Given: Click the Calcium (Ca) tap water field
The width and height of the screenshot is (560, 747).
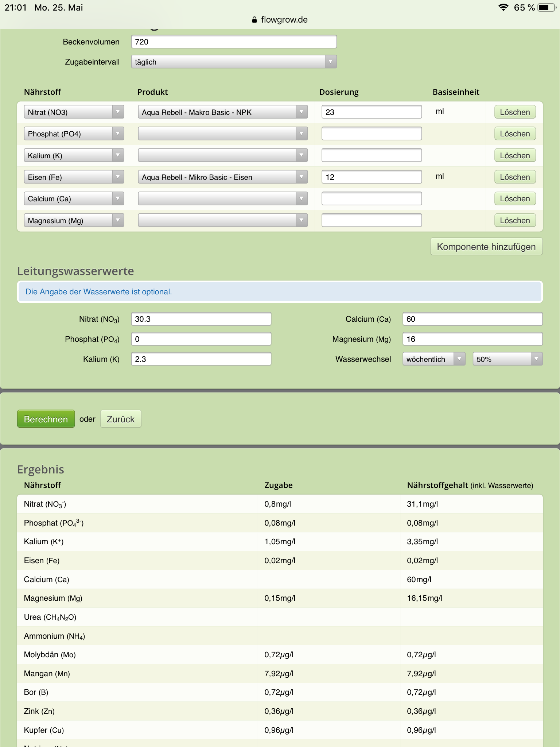Looking at the screenshot, I should [472, 319].
